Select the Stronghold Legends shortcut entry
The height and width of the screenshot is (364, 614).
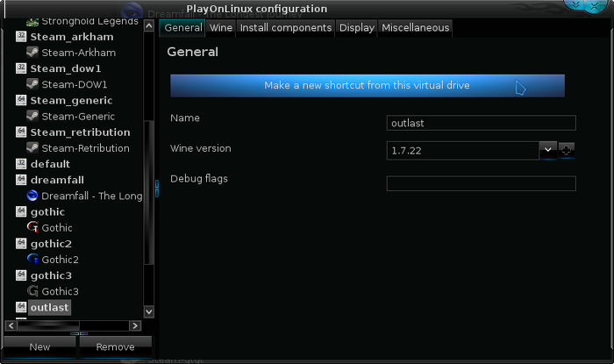click(90, 21)
